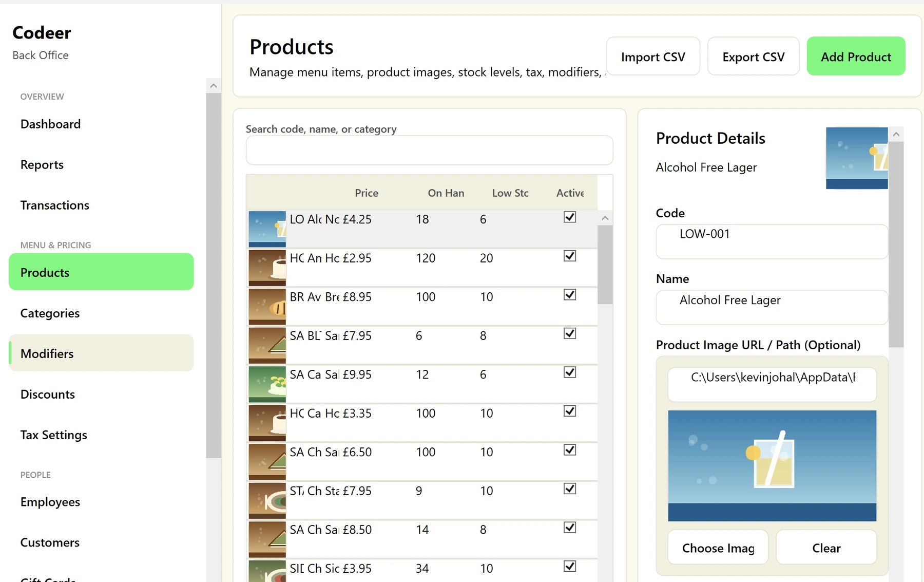Image resolution: width=924 pixels, height=582 pixels.
Task: Open the Dashboard page
Action: click(x=101, y=124)
